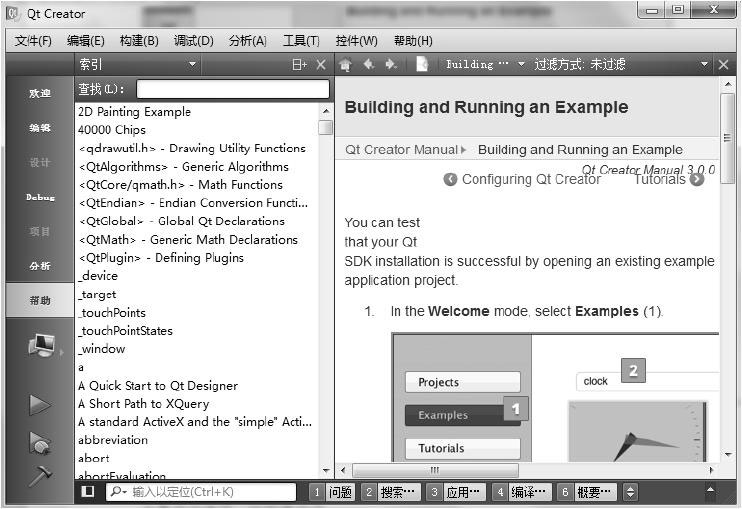Toggle the 4 编译… output pane
Image resolution: width=742 pixels, height=509 pixels.
[520, 492]
